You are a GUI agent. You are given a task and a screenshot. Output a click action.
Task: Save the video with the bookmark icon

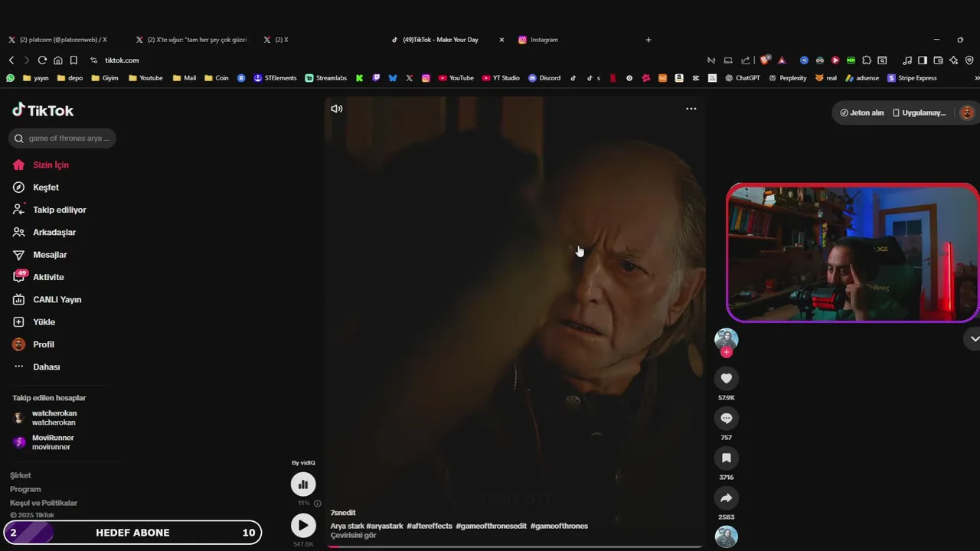click(727, 458)
